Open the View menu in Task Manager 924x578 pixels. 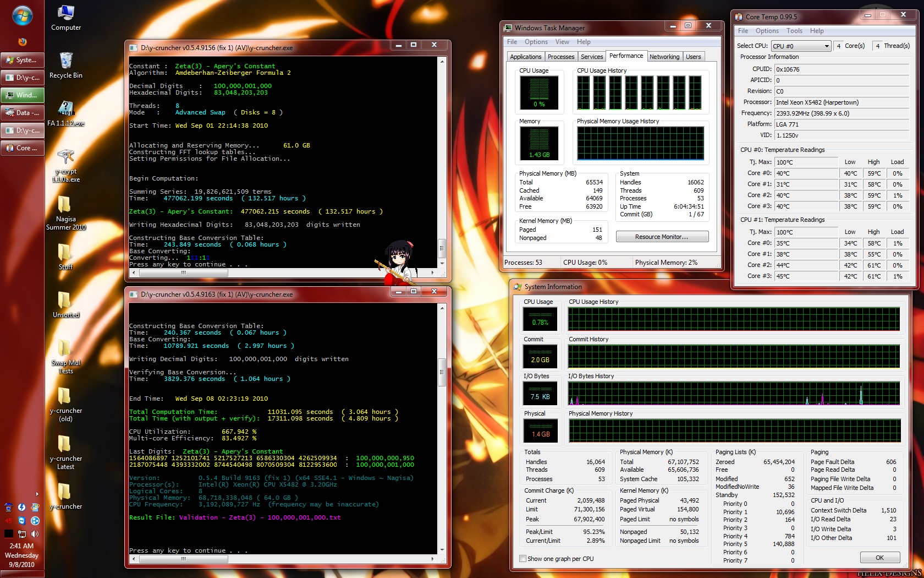click(562, 42)
